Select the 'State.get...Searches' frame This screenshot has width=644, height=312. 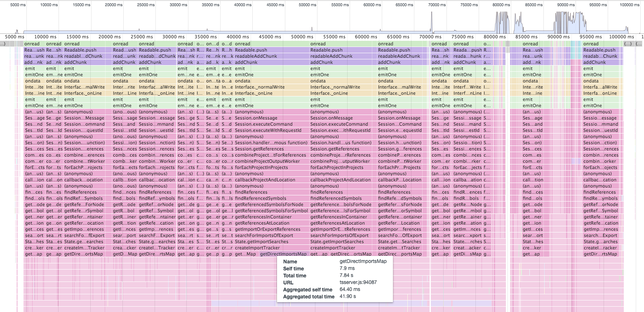coord(400,242)
